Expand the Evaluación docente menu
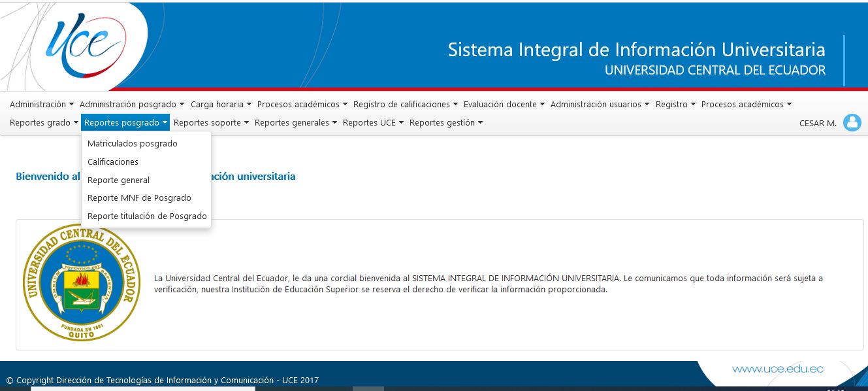The width and height of the screenshot is (868, 391). (504, 104)
